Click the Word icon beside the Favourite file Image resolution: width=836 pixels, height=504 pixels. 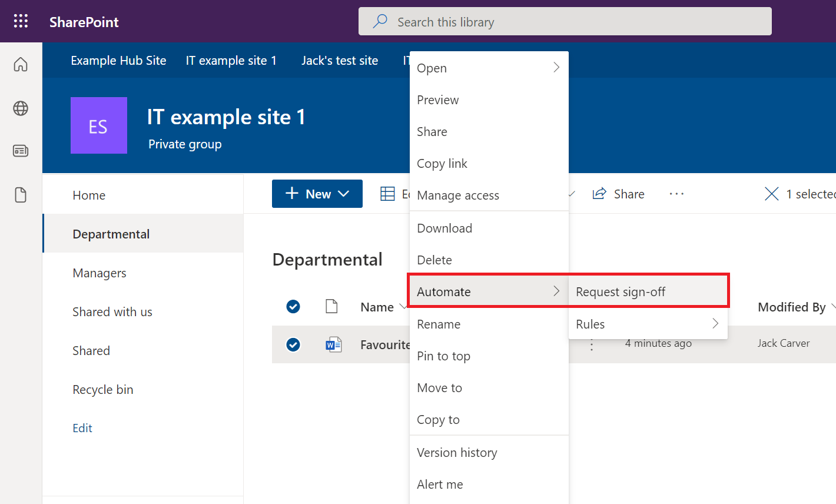[333, 344]
